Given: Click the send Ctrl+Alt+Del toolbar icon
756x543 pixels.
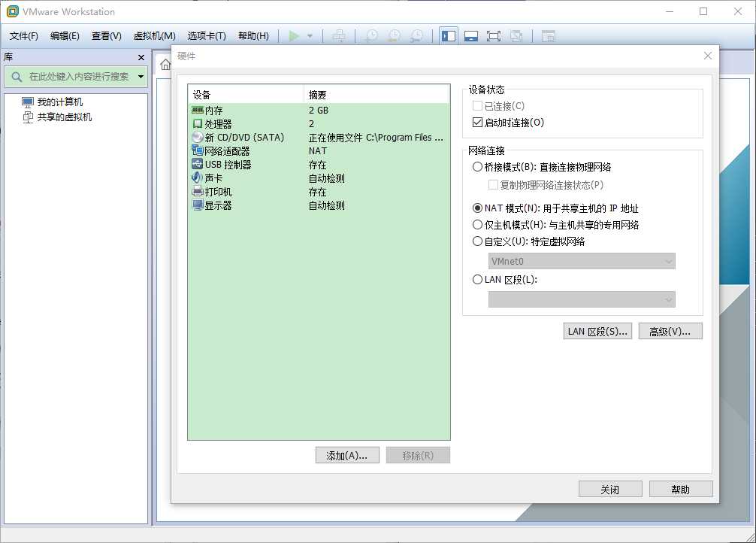Looking at the screenshot, I should [340, 36].
